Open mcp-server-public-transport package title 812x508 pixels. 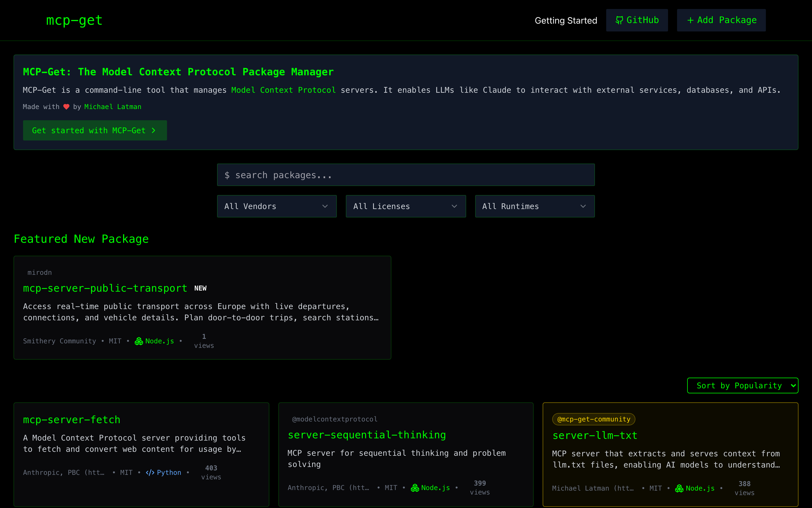(x=105, y=288)
